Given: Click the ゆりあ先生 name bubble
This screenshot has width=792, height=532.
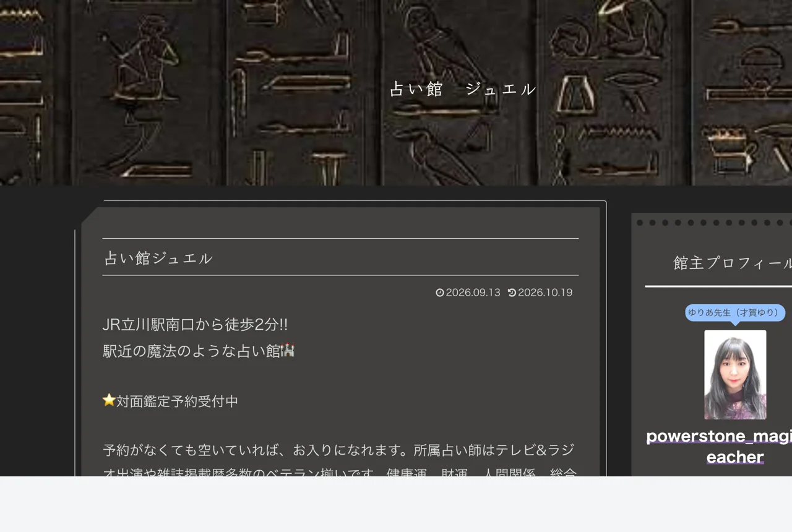Looking at the screenshot, I should [735, 312].
